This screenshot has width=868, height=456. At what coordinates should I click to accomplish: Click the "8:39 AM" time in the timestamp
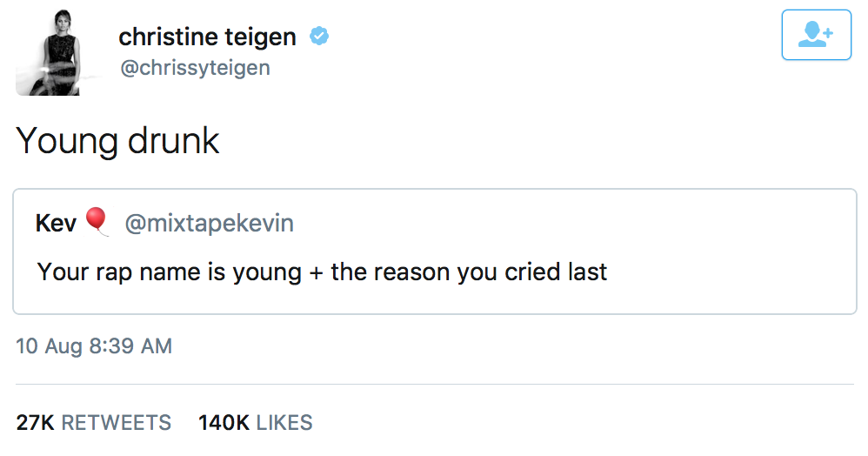pyautogui.click(x=130, y=345)
